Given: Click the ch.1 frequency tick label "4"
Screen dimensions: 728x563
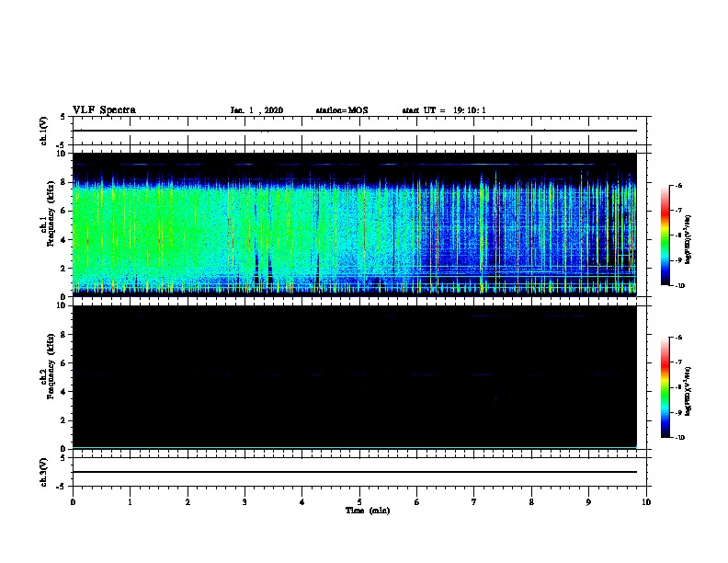Looking at the screenshot, I should [63, 240].
